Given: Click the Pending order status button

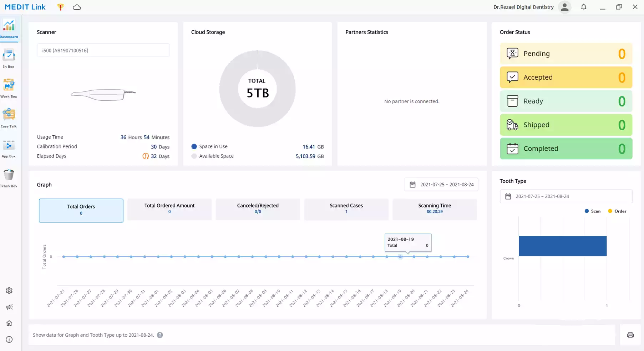Looking at the screenshot, I should pyautogui.click(x=566, y=54).
